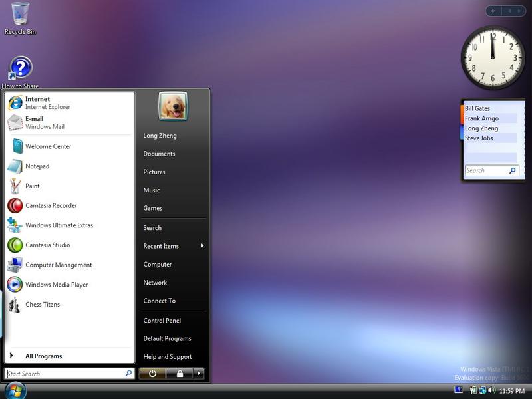Open Documents from Start menu

[x=159, y=154]
